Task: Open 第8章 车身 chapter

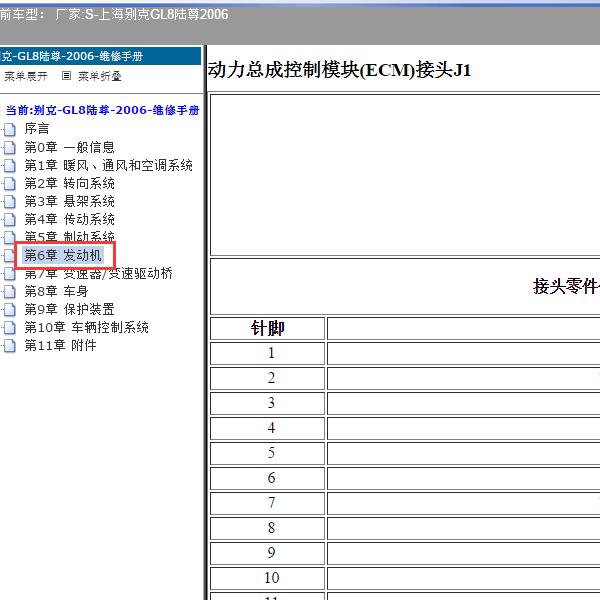Action: pyautogui.click(x=56, y=291)
